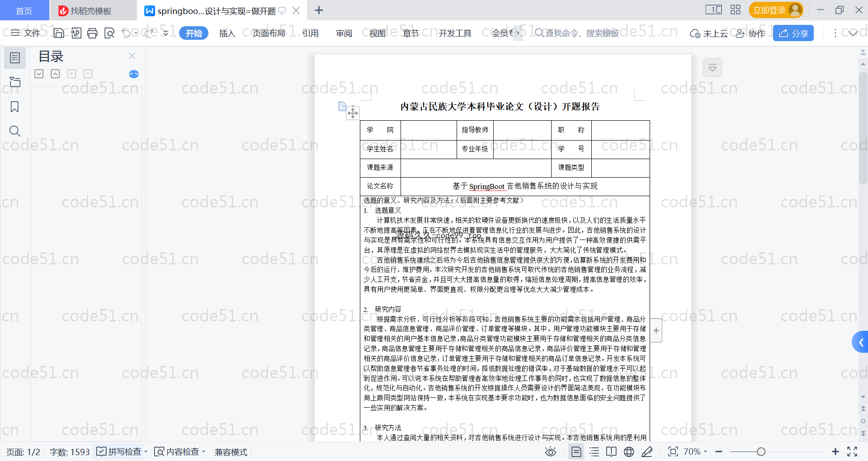The height and width of the screenshot is (461, 868).
Task: Open the Find sidebar search icon
Action: click(15, 131)
